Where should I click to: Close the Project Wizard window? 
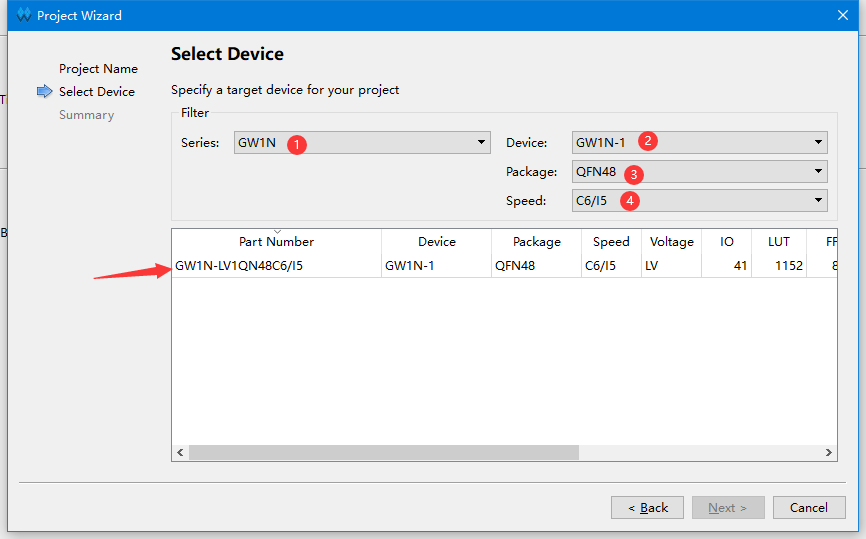point(843,15)
